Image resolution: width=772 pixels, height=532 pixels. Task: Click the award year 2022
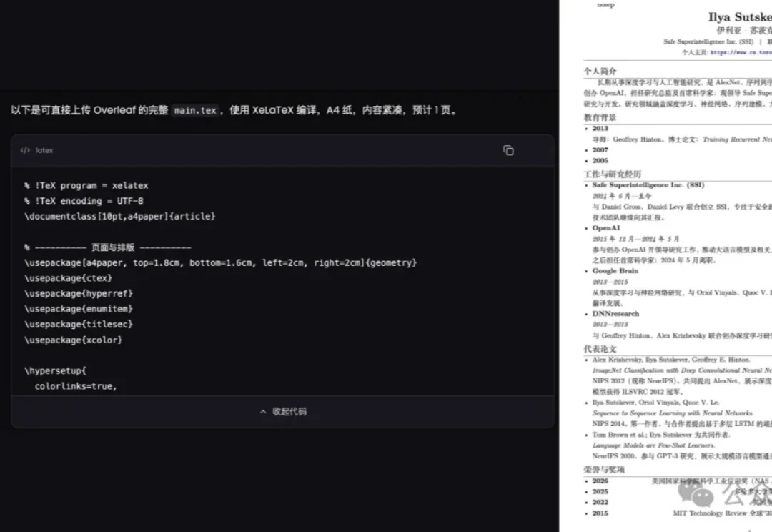[x=600, y=503]
